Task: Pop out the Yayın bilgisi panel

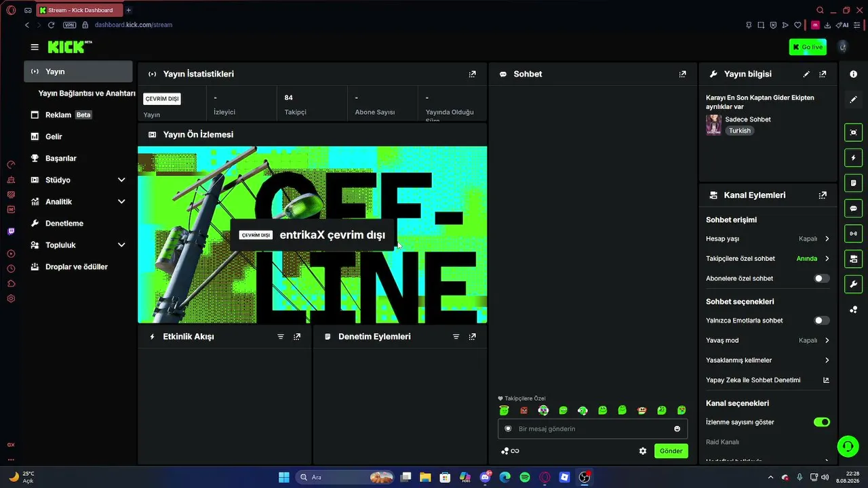Action: click(x=823, y=74)
